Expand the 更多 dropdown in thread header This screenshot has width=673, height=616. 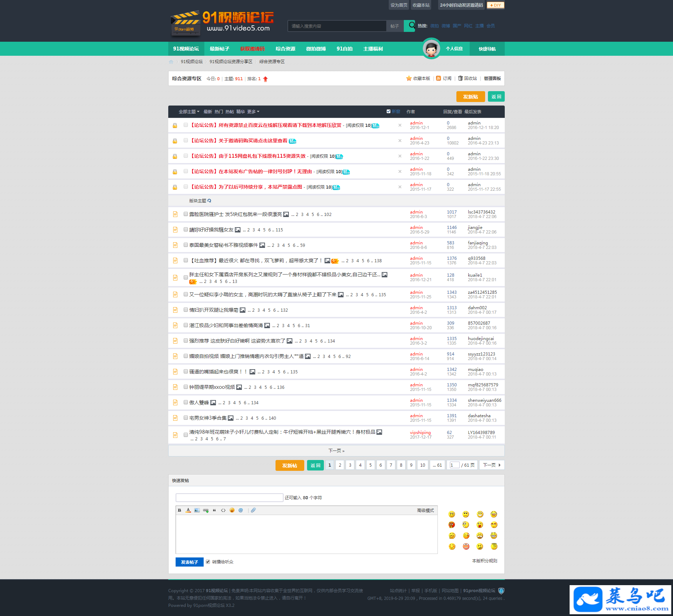(x=253, y=111)
